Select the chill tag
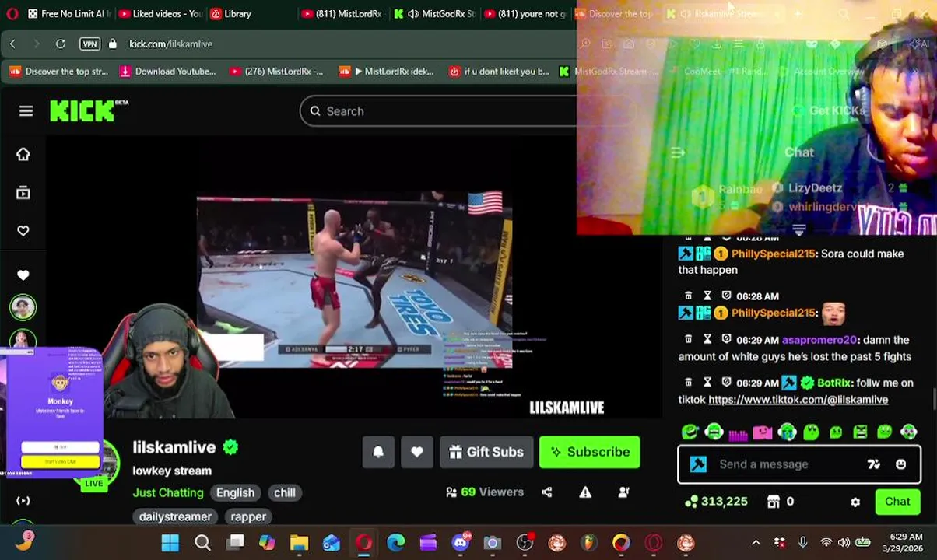This screenshot has height=560, width=937. [x=285, y=492]
